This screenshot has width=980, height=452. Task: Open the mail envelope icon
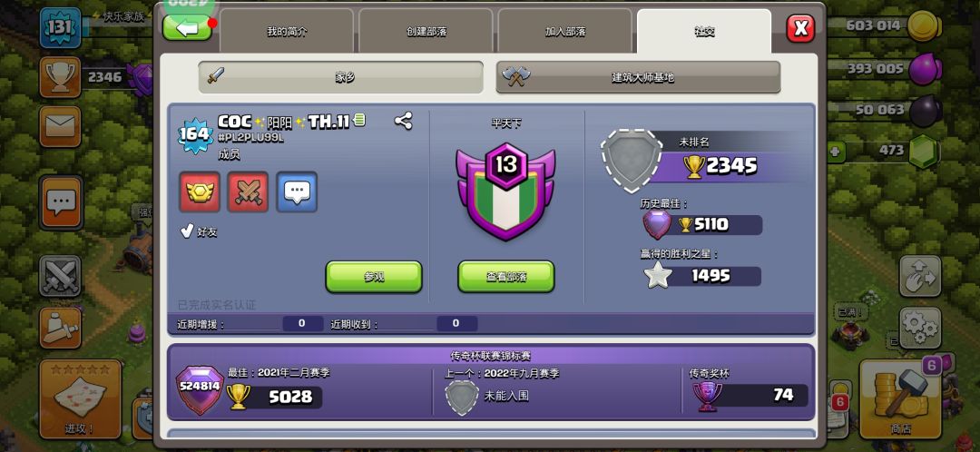(60, 126)
